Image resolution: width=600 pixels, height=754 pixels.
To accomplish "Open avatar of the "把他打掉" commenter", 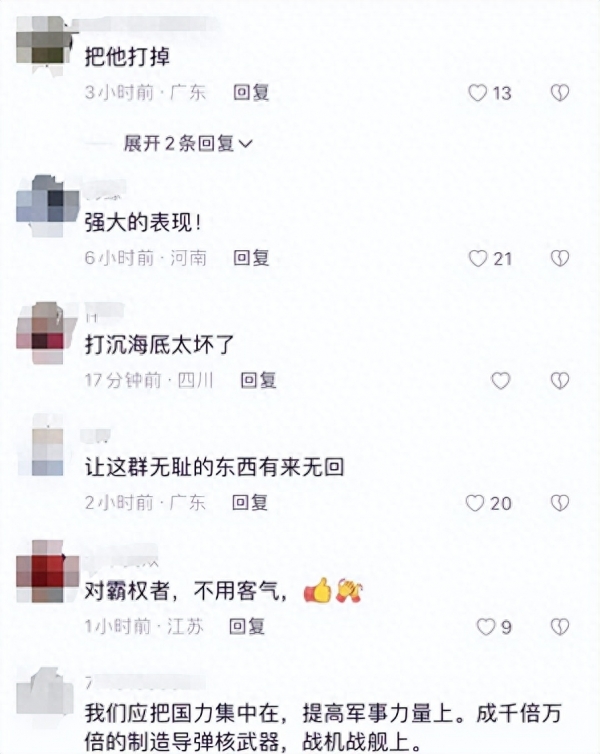I will click(x=47, y=46).
